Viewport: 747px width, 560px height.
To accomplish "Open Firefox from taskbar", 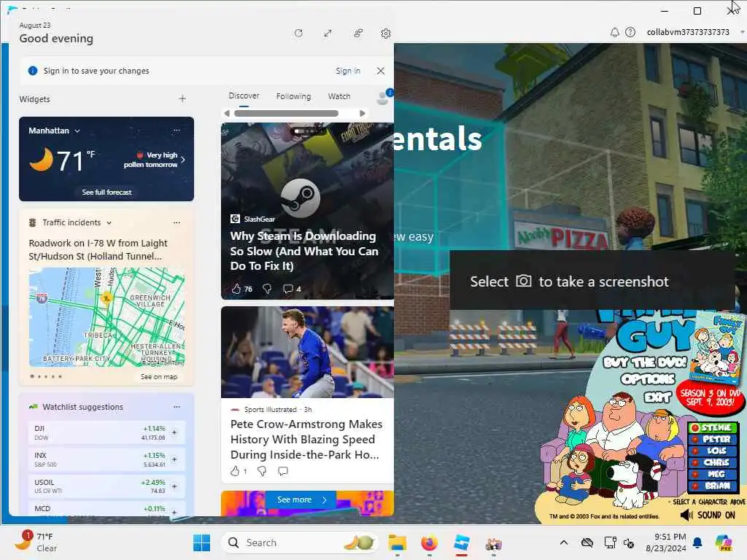I will click(x=429, y=543).
